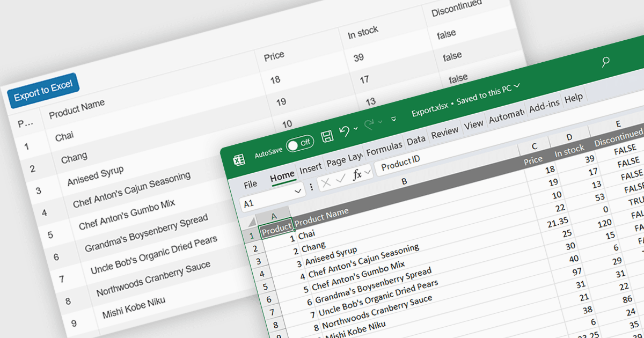Click the Export.xlsx file name in title bar
Image resolution: width=644 pixels, height=338 pixels.
tap(430, 110)
